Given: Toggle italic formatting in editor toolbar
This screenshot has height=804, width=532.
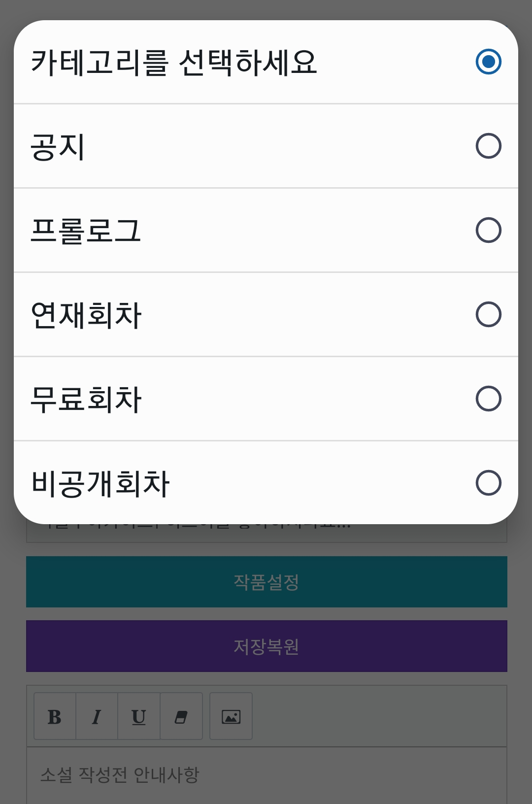Looking at the screenshot, I should (x=97, y=716).
